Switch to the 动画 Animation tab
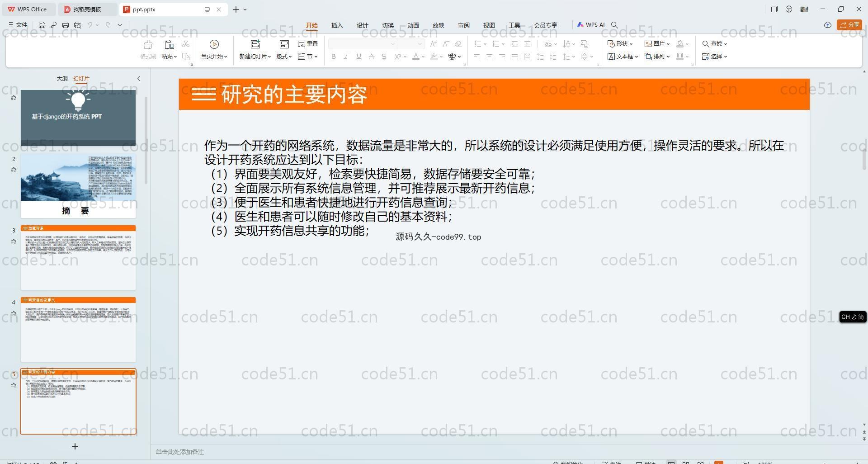 (413, 25)
